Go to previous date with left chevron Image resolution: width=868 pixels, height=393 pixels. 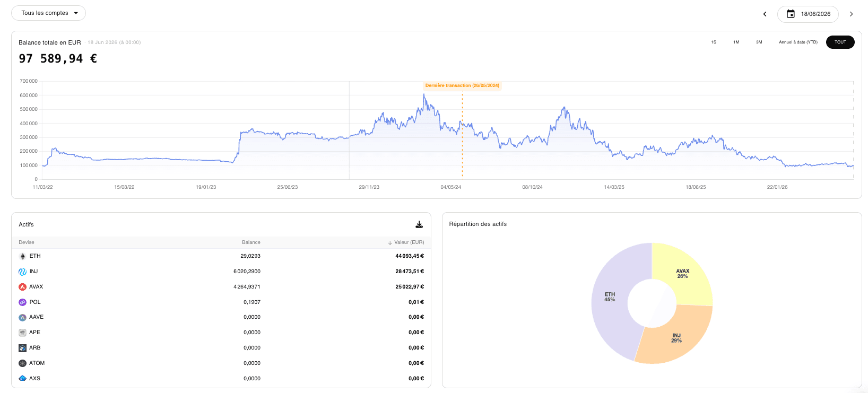point(765,14)
